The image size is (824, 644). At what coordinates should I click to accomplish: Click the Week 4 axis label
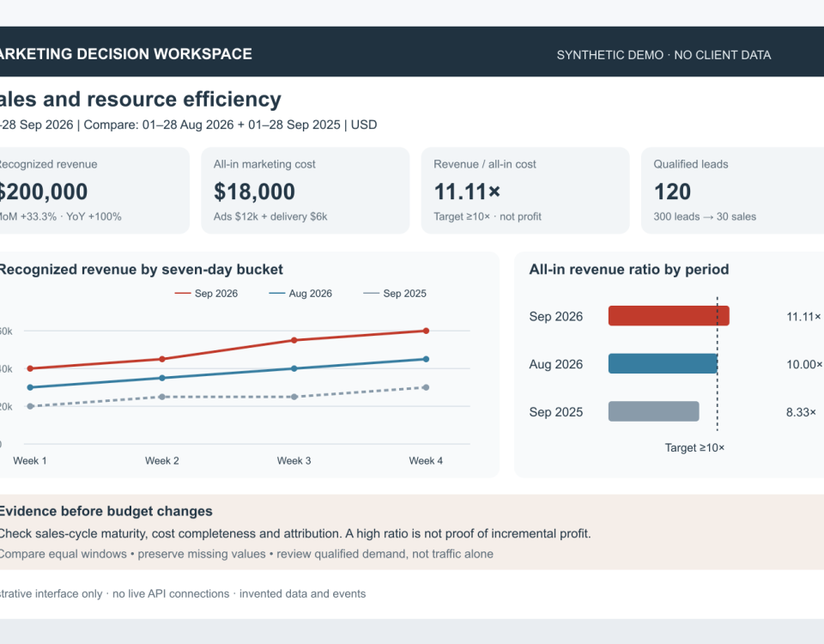426,460
